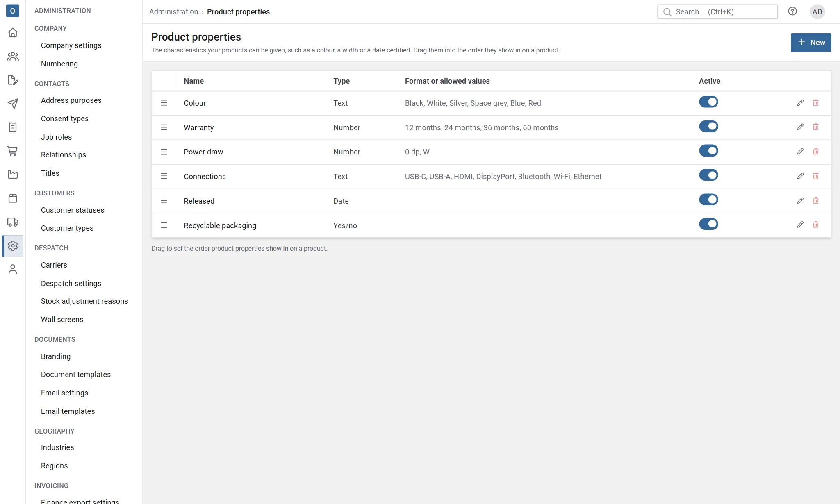
Task: Open the delivery truck sidebar icon
Action: pos(13,222)
